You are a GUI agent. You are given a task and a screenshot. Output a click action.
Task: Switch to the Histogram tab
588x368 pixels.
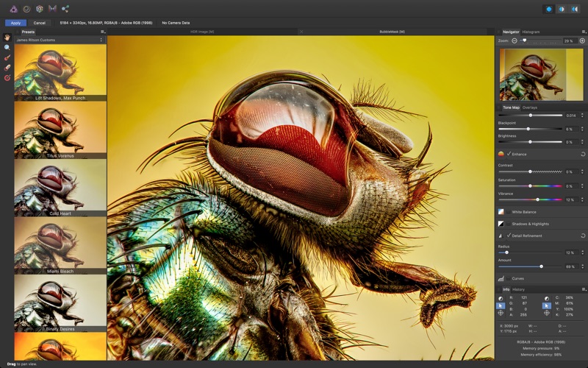[x=531, y=32]
